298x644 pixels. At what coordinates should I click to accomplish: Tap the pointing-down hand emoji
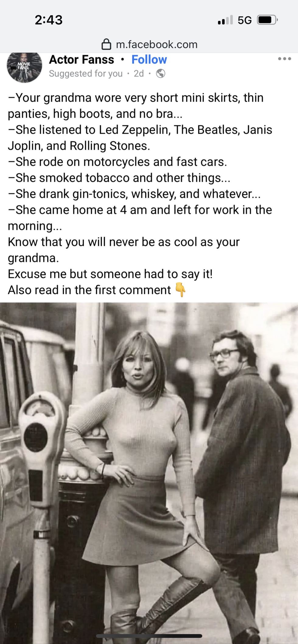pos(181,290)
